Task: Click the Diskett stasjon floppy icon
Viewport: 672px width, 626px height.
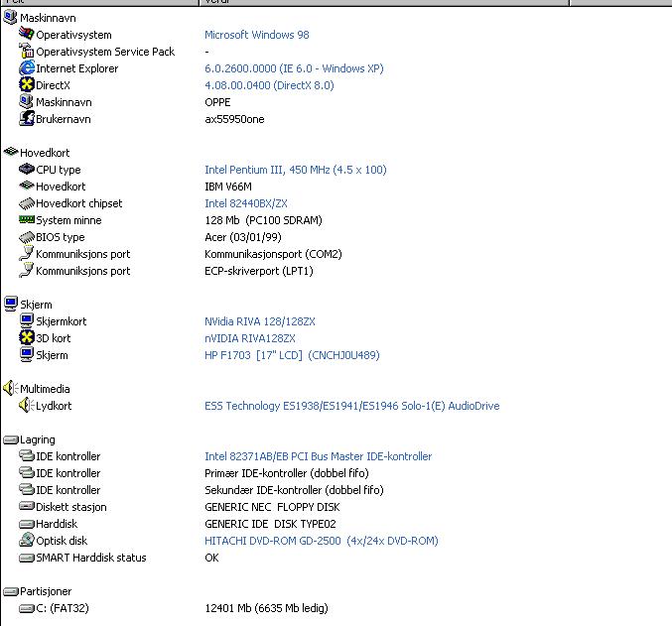Action: click(x=26, y=507)
